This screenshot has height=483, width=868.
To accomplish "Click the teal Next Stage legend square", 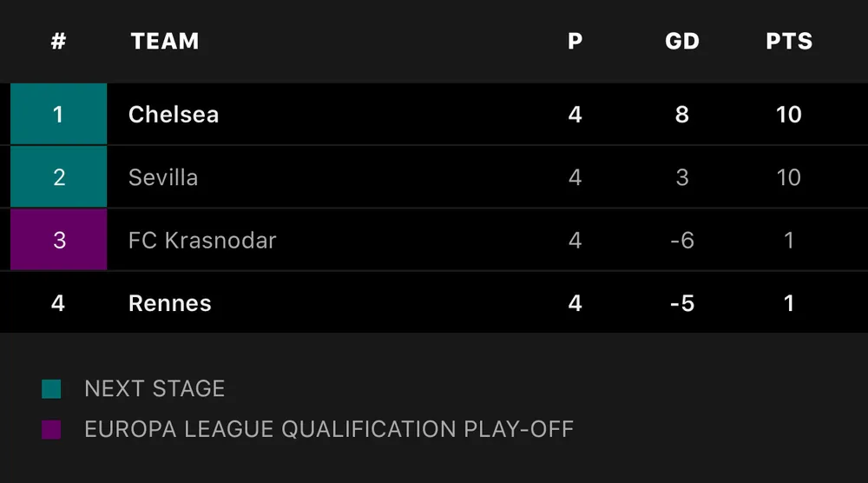I will point(51,388).
